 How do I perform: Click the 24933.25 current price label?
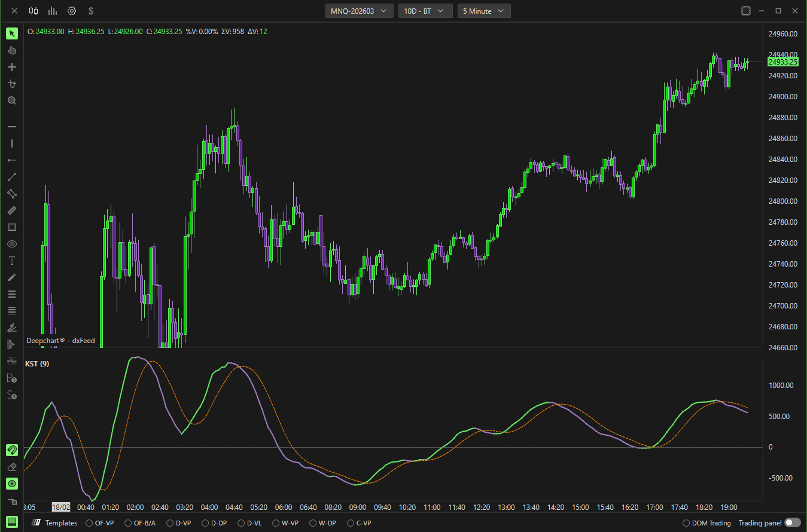click(783, 62)
